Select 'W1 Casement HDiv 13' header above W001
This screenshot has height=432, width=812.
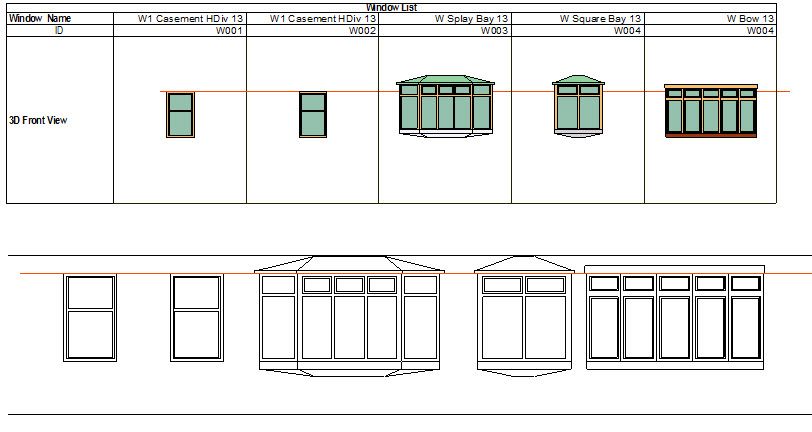(x=180, y=19)
